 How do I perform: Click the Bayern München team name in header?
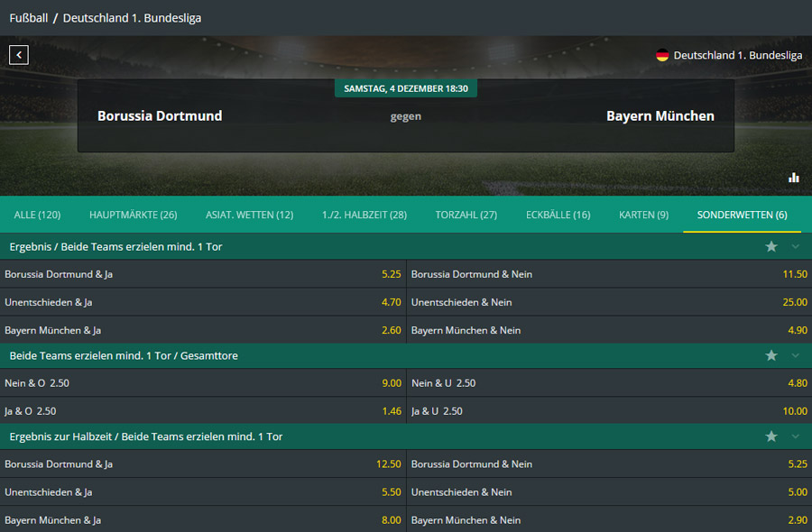(660, 116)
